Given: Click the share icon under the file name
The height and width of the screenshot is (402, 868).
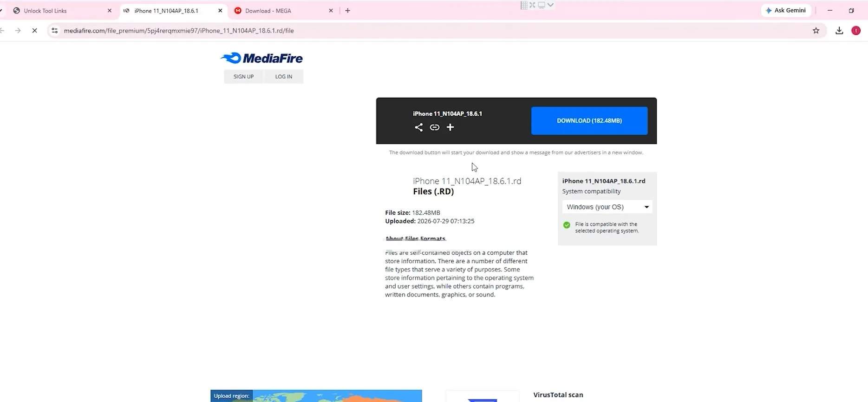Looking at the screenshot, I should [x=418, y=127].
